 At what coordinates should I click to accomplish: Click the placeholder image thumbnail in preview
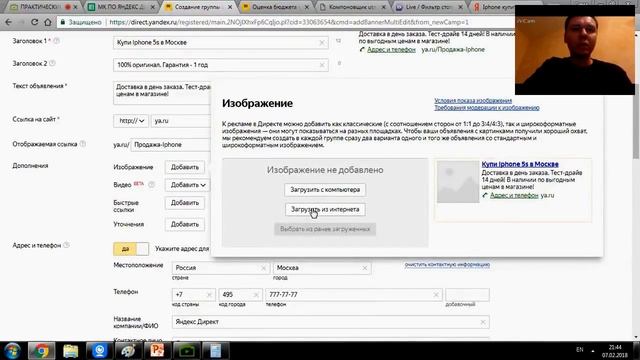pyautogui.click(x=458, y=182)
